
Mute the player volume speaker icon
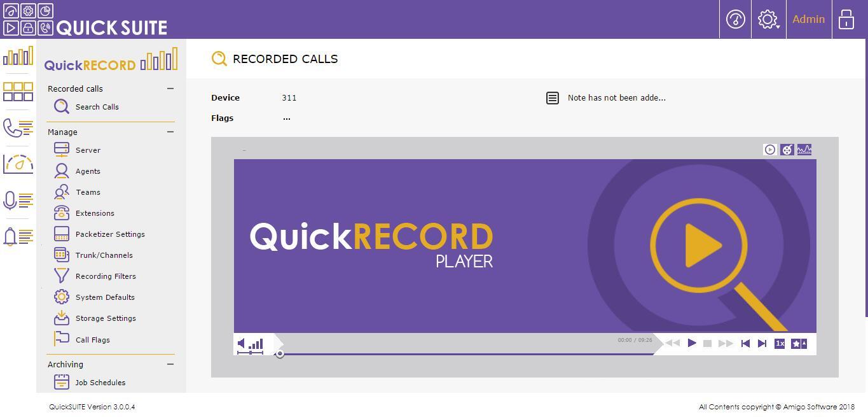243,343
